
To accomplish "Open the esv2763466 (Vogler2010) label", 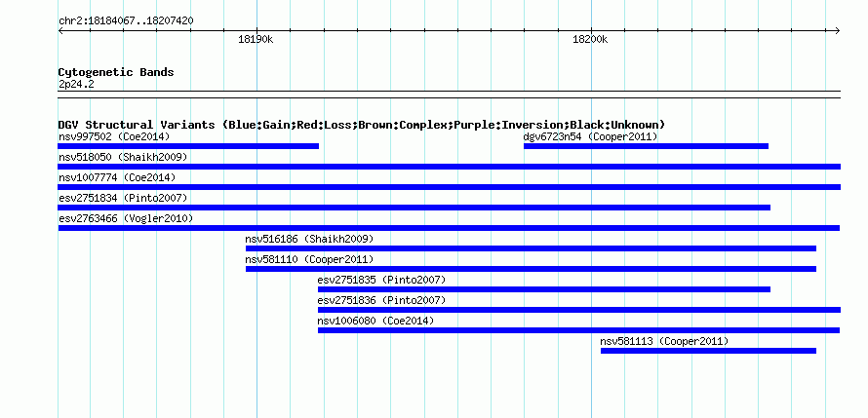I will 126,218.
